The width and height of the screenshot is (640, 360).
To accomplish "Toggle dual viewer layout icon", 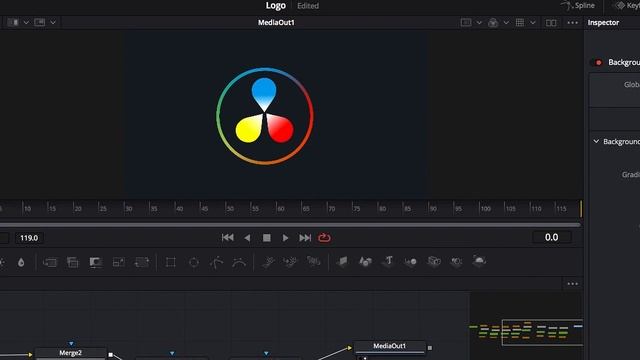I will point(551,23).
